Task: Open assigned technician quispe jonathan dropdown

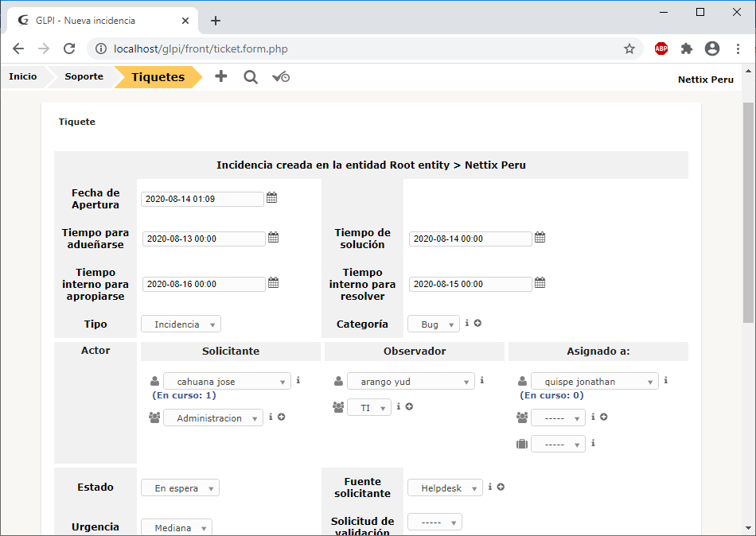Action: pyautogui.click(x=594, y=382)
